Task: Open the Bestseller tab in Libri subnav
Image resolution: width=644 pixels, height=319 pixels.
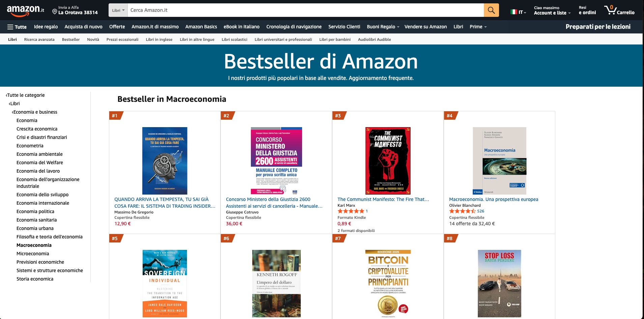Action: coord(71,39)
